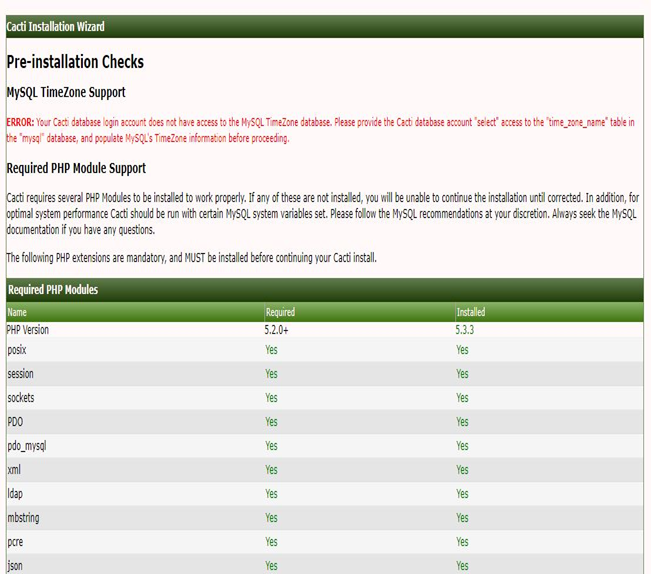Image resolution: width=651 pixels, height=574 pixels.
Task: Click the Installed Yes for xml
Action: (463, 470)
